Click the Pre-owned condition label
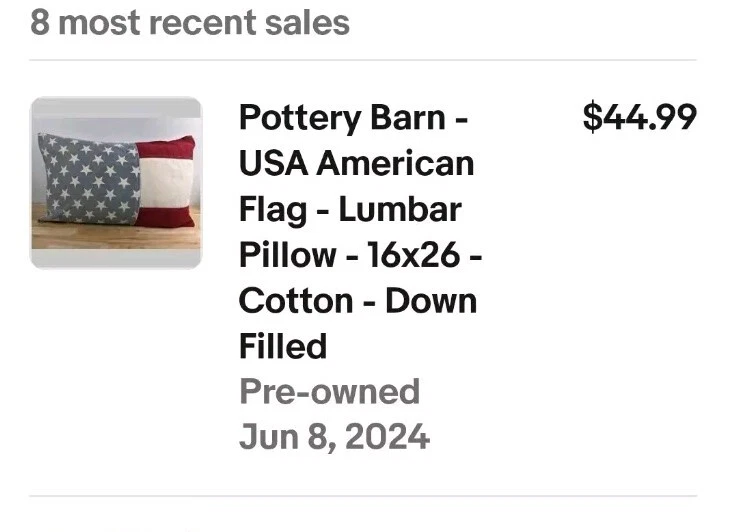Image resolution: width=731 pixels, height=532 pixels. point(329,391)
